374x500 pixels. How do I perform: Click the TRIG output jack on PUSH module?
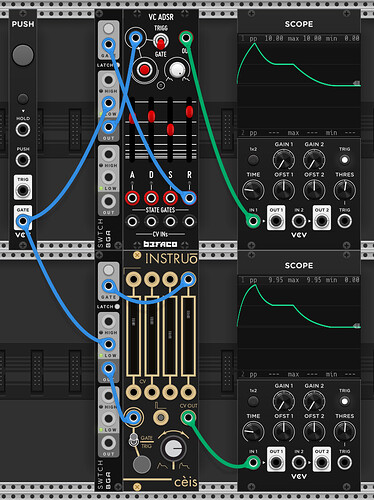23,191
